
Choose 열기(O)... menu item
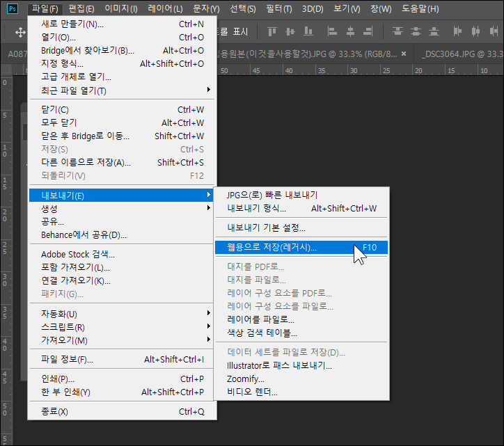[x=123, y=38]
